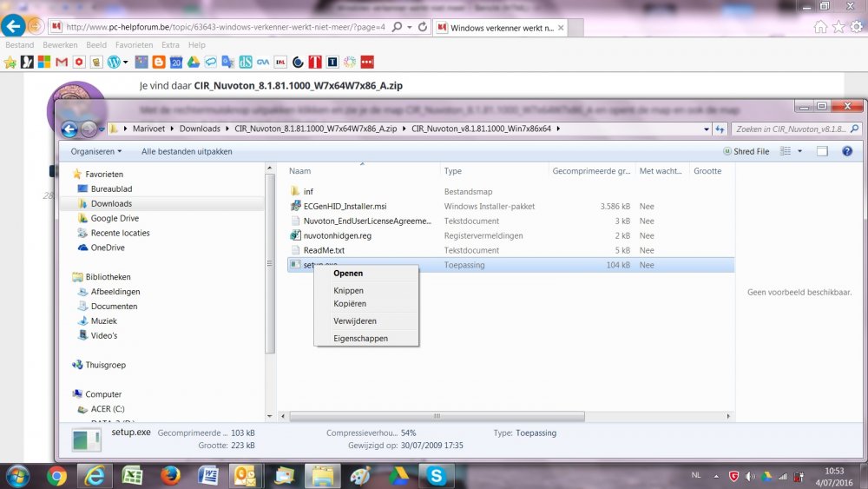Expand the Marivoet breadcrumb arrow
Image resolution: width=868 pixels, height=489 pixels.
click(x=172, y=129)
